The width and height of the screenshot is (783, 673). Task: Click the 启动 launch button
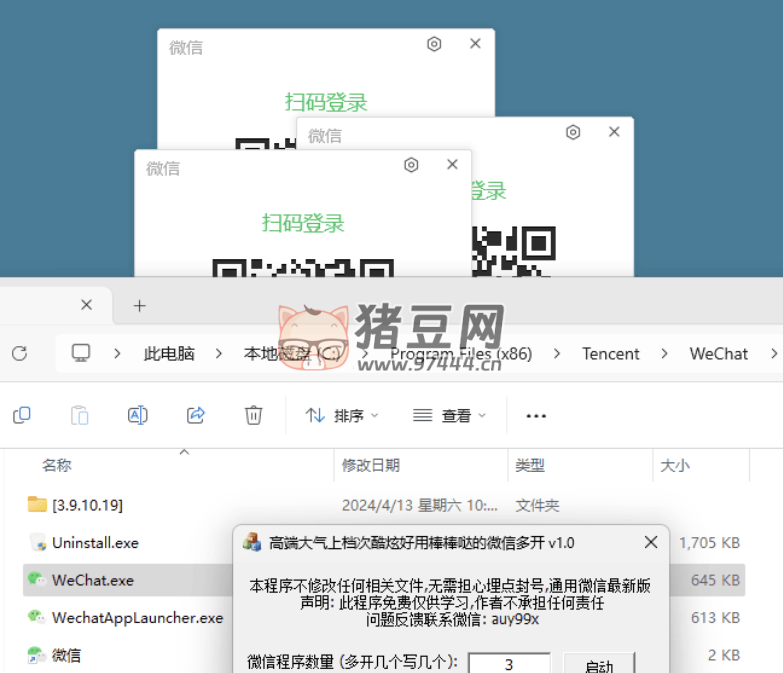598,664
